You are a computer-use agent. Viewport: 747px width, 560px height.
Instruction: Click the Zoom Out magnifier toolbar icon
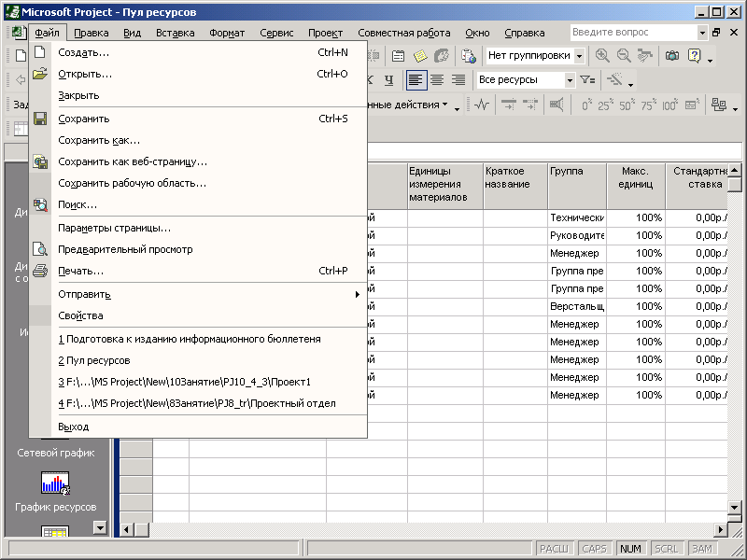pyautogui.click(x=624, y=56)
